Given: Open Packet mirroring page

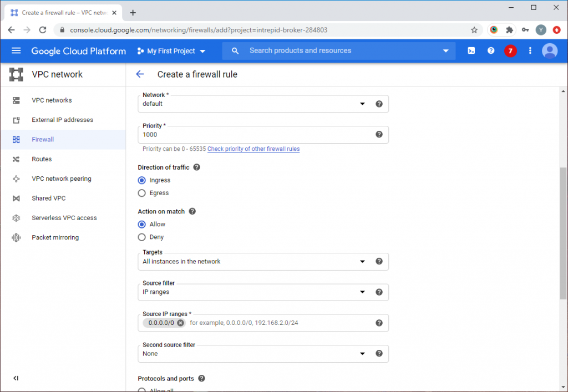Looking at the screenshot, I should pos(55,237).
